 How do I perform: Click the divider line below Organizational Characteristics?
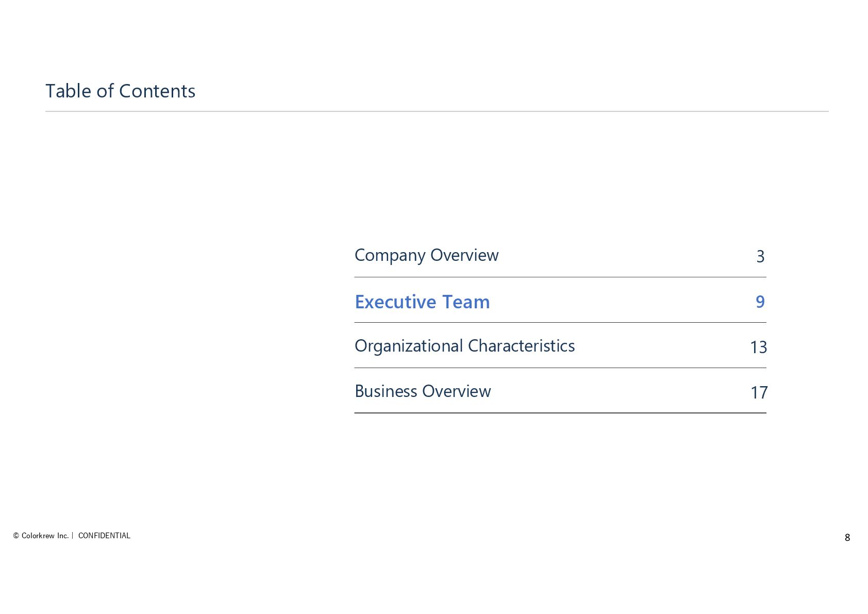coord(560,368)
